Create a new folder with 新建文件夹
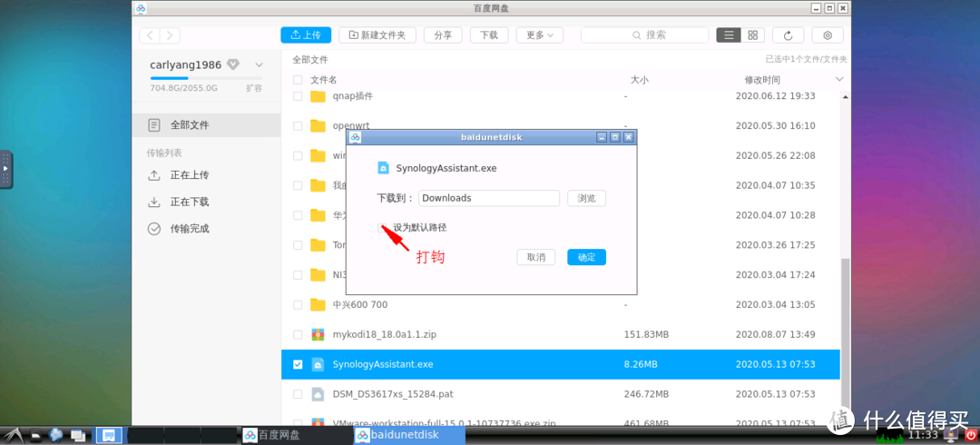 pyautogui.click(x=377, y=35)
